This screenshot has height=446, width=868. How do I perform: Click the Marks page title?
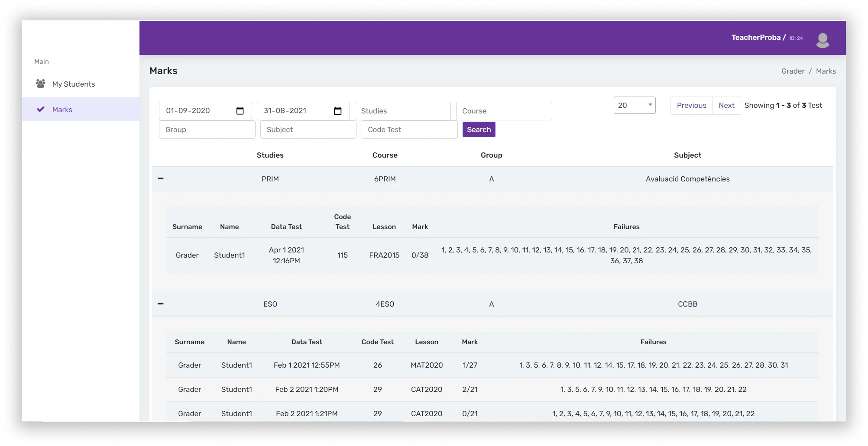click(163, 71)
